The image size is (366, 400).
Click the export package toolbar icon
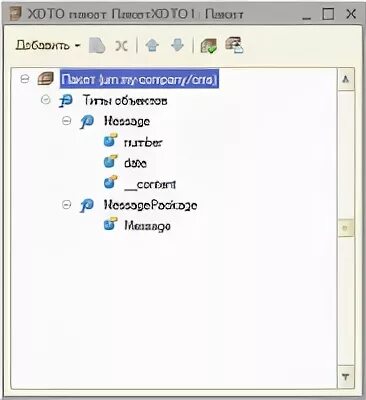[234, 45]
